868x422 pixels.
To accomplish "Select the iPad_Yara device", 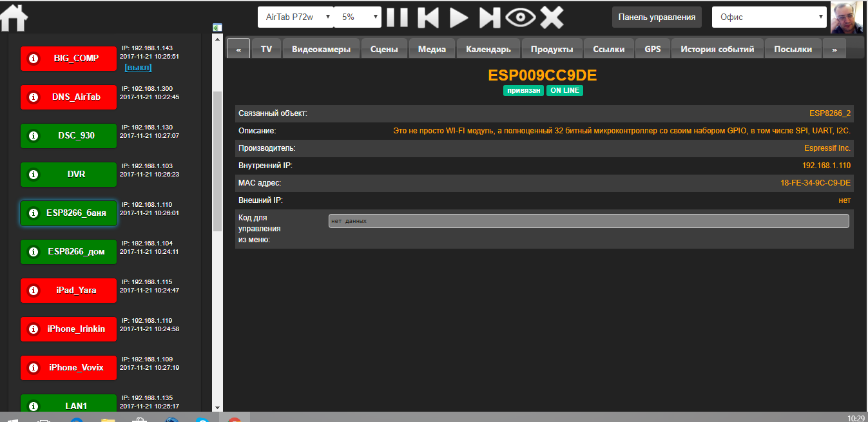I will (69, 290).
